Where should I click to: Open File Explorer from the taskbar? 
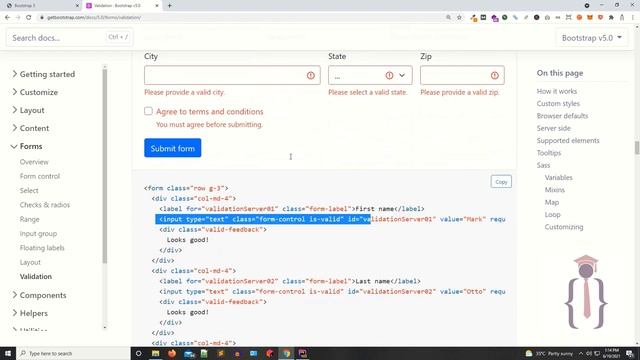coord(156,353)
